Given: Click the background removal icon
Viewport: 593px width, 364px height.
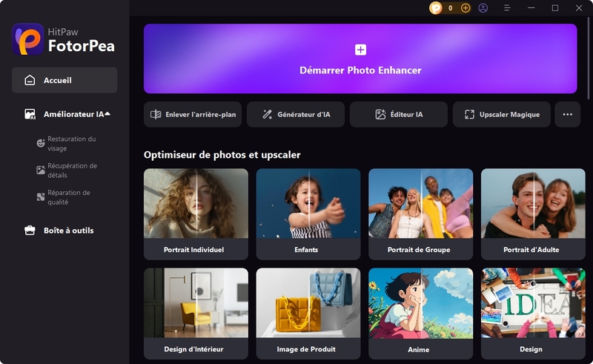Looking at the screenshot, I should (156, 114).
